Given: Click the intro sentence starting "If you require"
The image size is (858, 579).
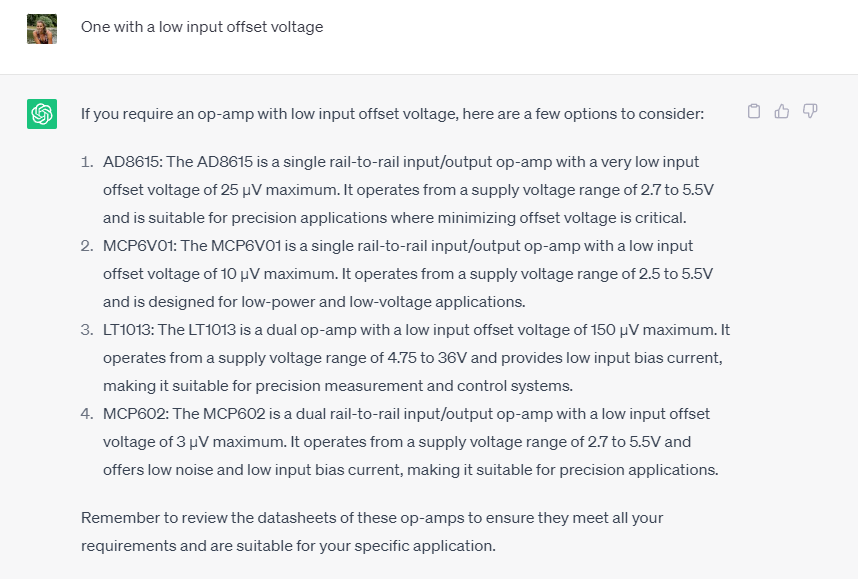Looking at the screenshot, I should pos(392,114).
